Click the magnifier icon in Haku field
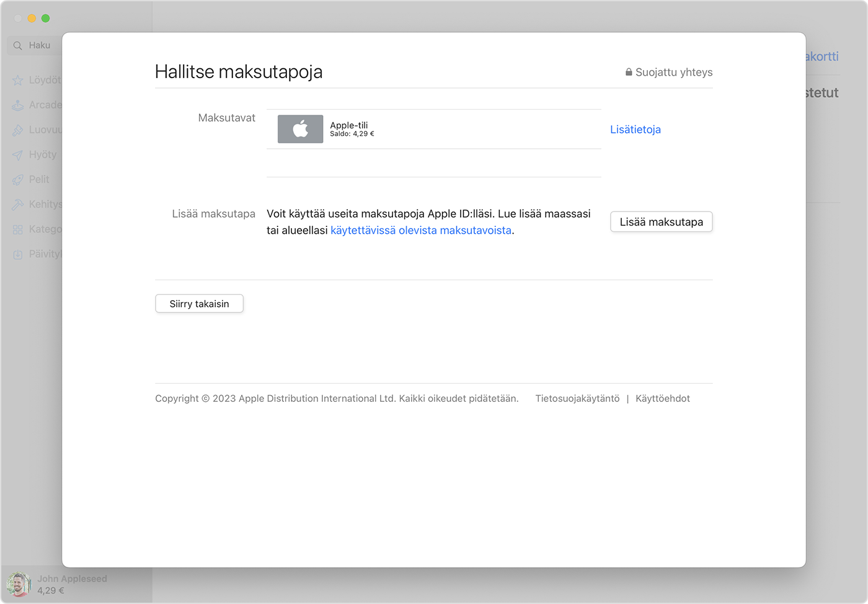This screenshot has height=604, width=868. tap(17, 45)
